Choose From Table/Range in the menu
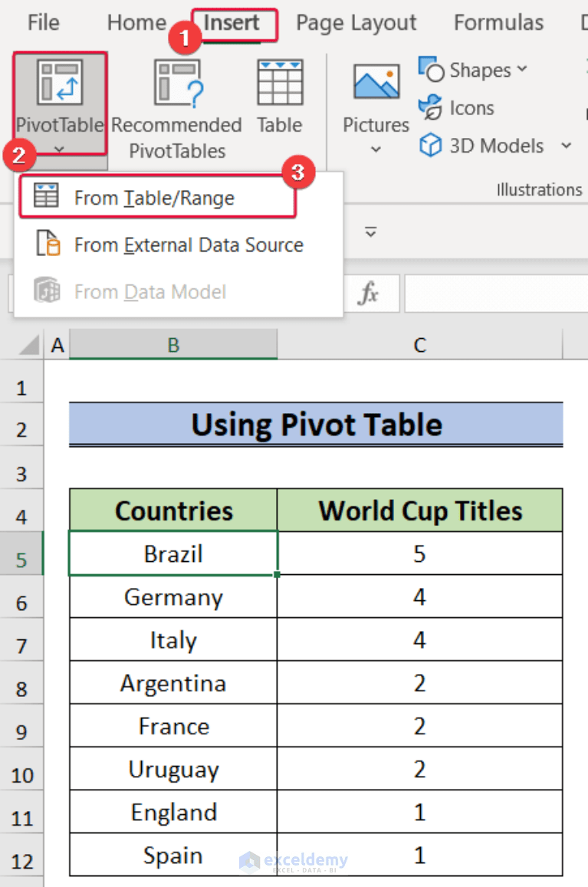 (x=153, y=198)
